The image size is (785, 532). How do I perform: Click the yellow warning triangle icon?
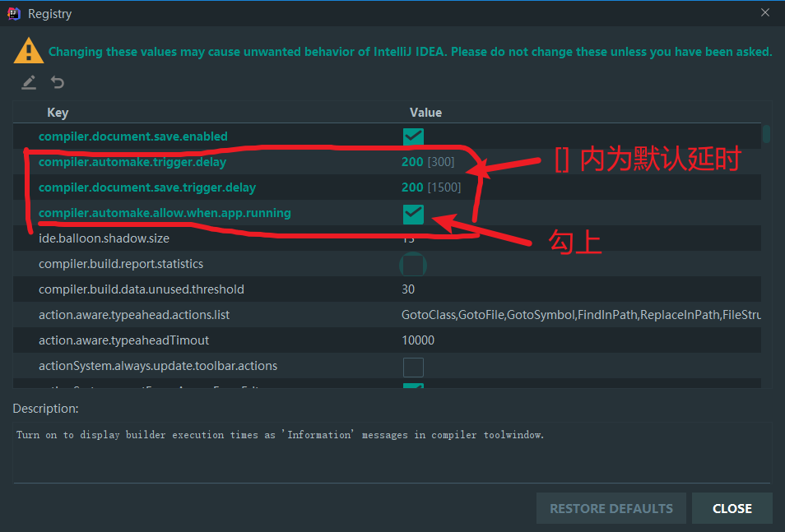(x=29, y=51)
